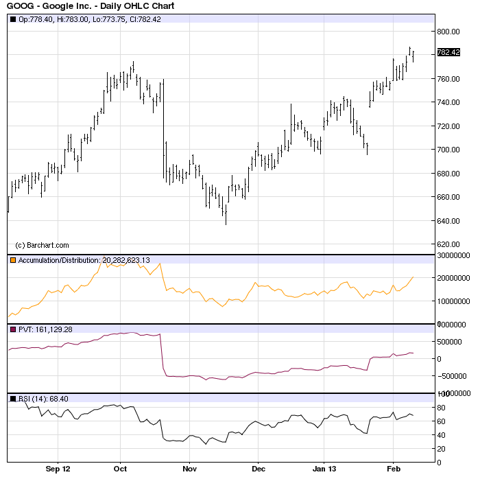
Task: Click the RSI axis label 80
Action: 441,408
